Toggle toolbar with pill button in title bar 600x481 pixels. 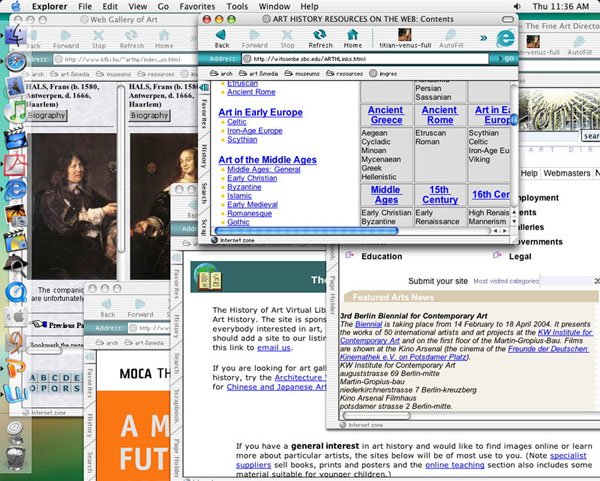point(508,19)
